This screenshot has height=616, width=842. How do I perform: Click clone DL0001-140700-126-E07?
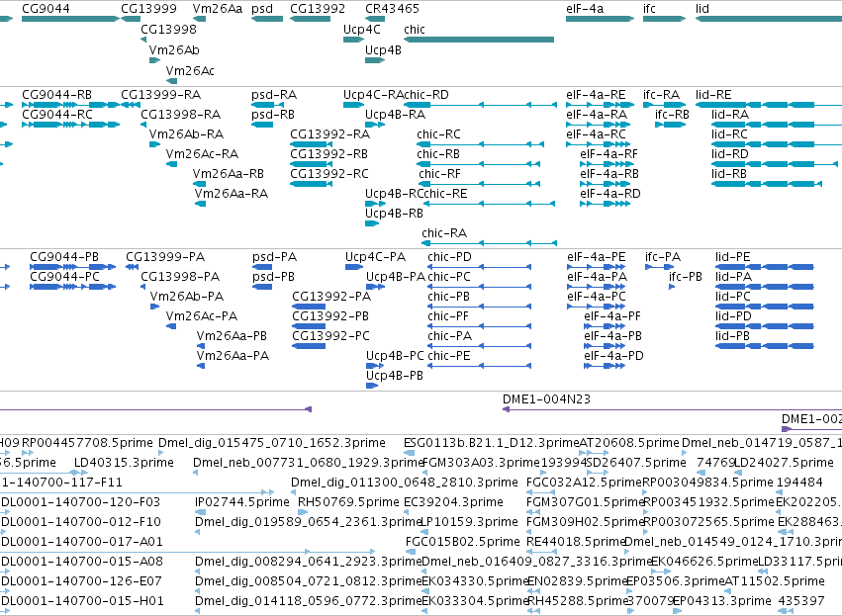coord(81,581)
